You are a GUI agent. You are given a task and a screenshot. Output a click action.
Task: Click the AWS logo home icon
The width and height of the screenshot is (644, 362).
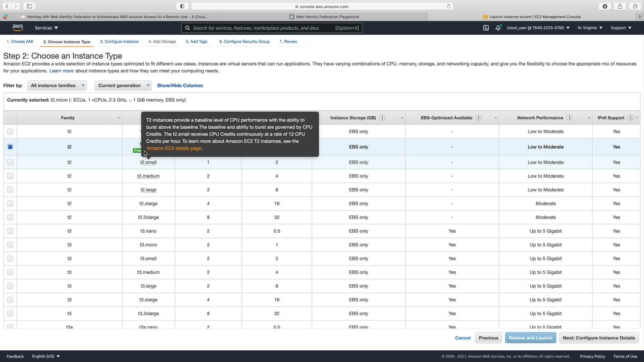pyautogui.click(x=18, y=28)
